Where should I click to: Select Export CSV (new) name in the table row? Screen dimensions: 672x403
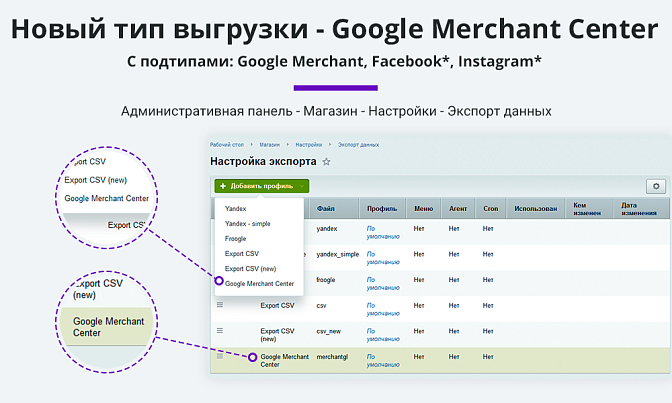click(277, 335)
